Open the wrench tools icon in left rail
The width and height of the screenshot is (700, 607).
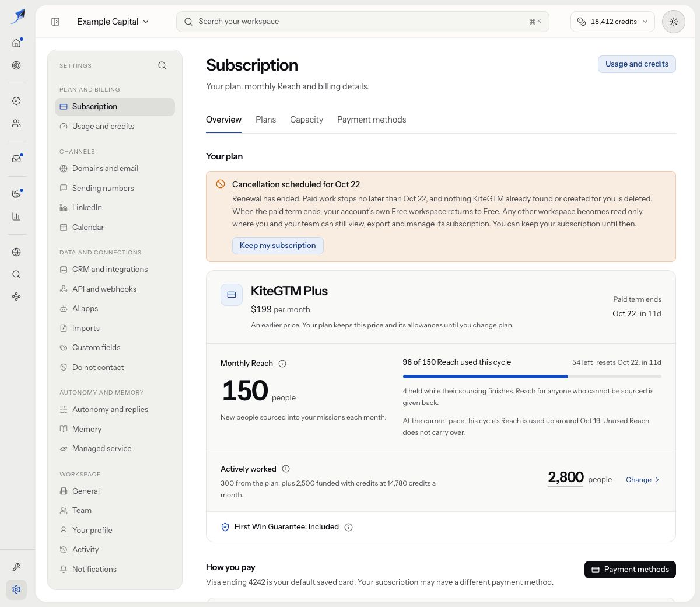coord(16,567)
